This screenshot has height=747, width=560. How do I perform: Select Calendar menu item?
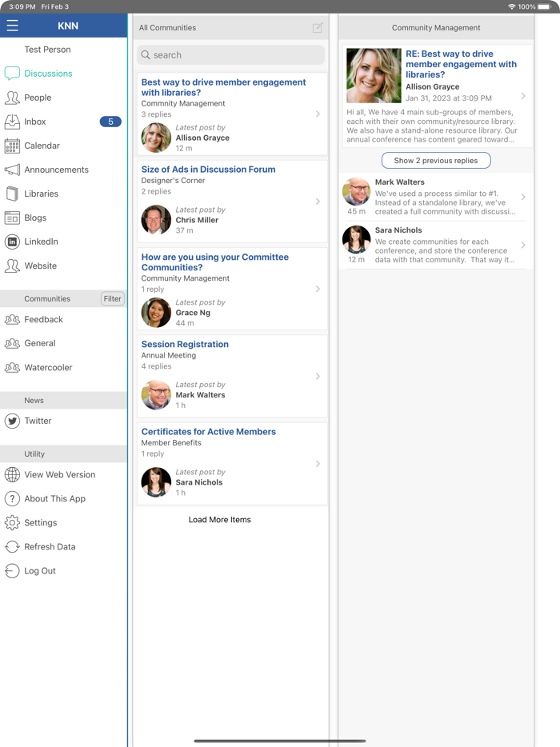63,146
